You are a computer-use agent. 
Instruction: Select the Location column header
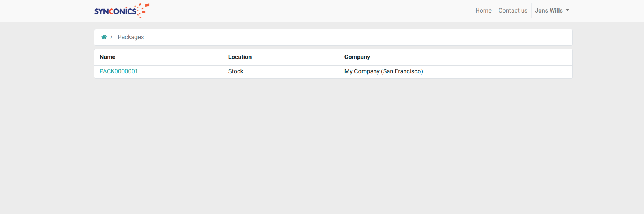click(240, 57)
